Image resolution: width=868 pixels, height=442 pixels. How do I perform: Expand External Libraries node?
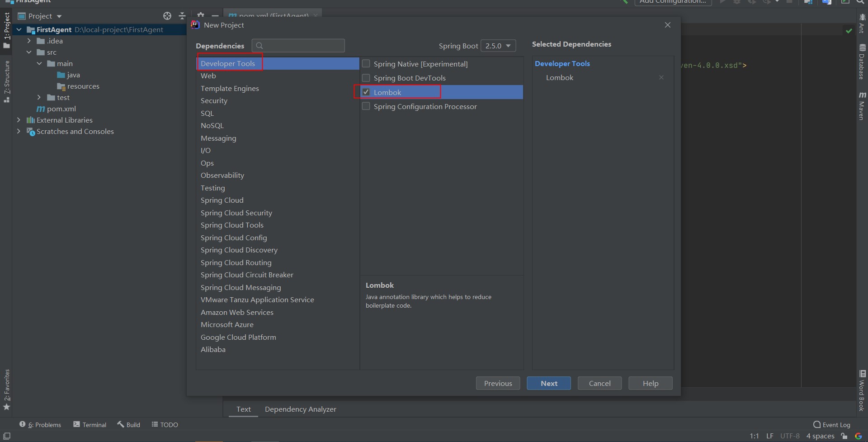pyautogui.click(x=19, y=120)
